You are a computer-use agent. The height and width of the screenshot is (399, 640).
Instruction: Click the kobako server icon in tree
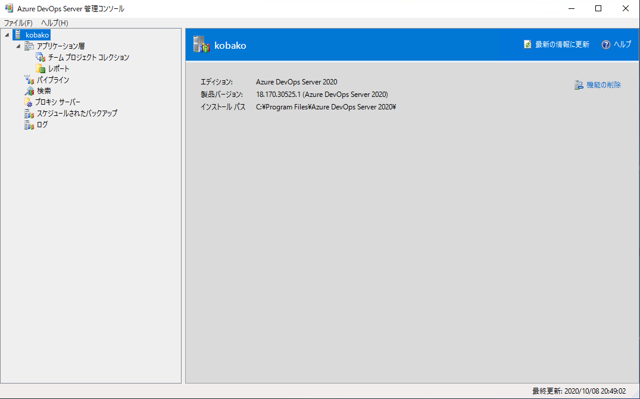[18, 35]
